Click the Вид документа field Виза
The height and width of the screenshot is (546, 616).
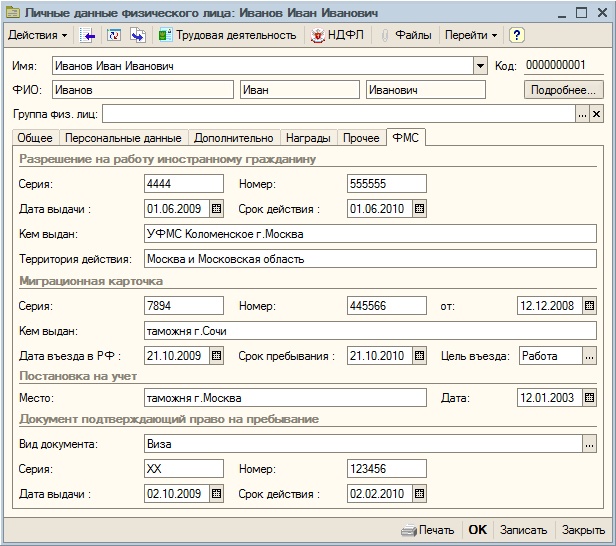tap(363, 444)
